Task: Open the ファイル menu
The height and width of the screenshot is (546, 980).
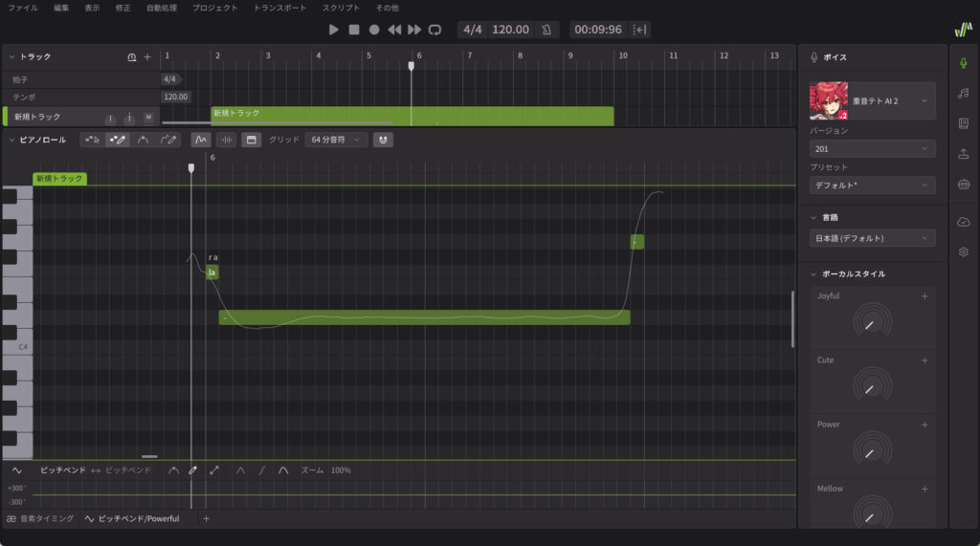Action: [23, 8]
